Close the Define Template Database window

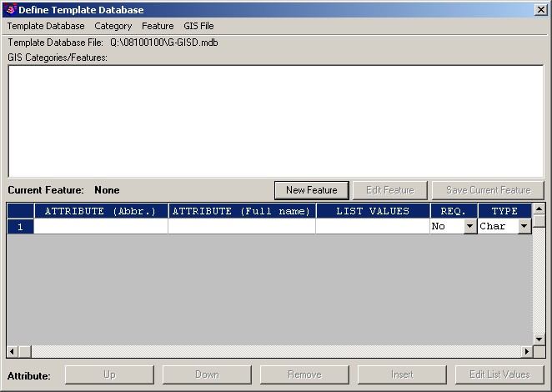[x=540, y=9]
